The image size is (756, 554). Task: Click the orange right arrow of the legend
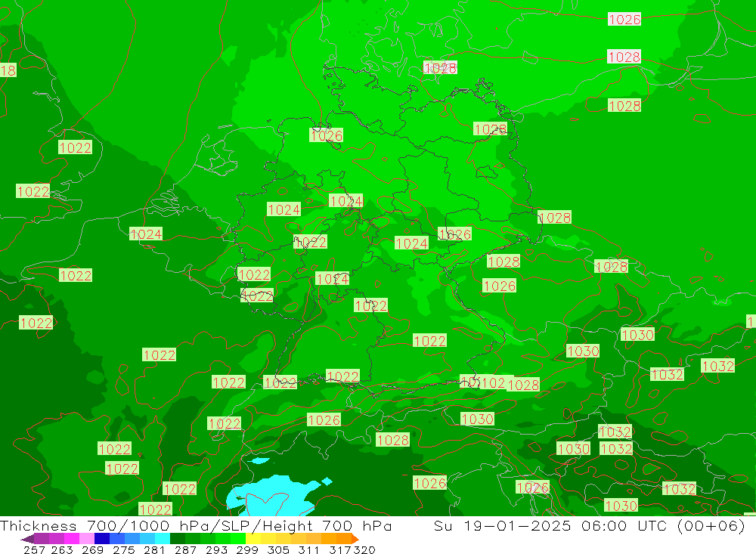pos(355,539)
